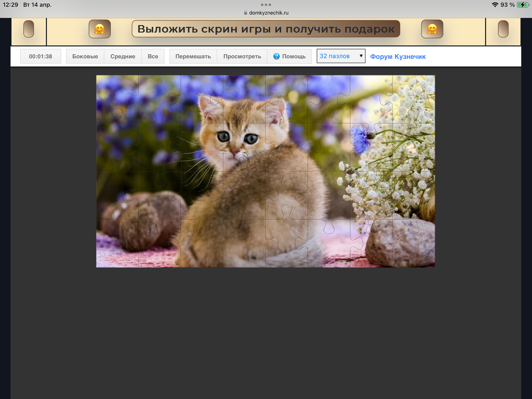The height and width of the screenshot is (399, 532).
Task: Click the Выложить скрин игры banner
Action: (x=266, y=29)
